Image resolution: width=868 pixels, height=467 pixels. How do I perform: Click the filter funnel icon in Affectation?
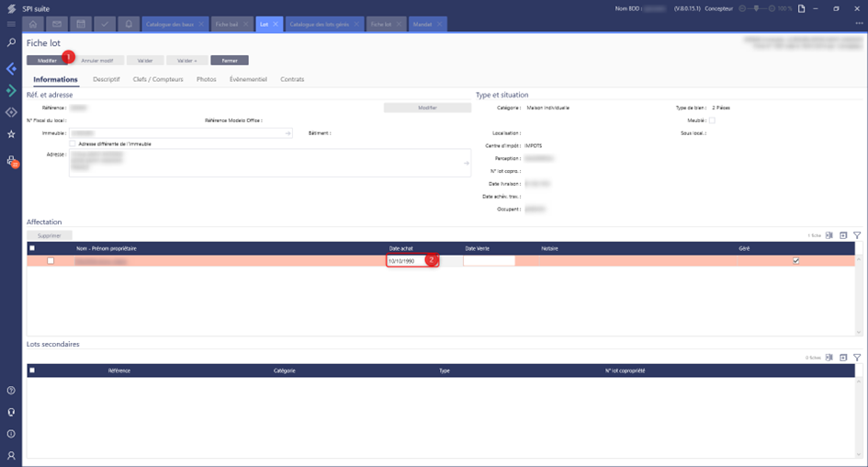pyautogui.click(x=857, y=235)
